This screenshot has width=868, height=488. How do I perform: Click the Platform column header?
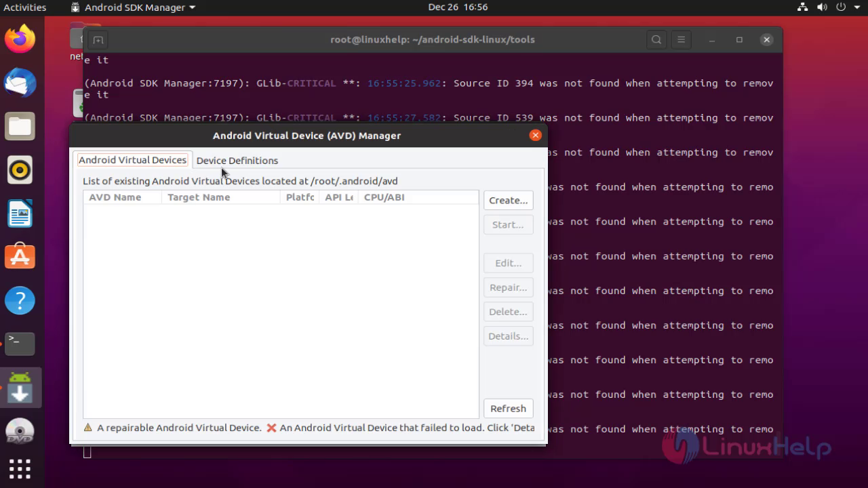299,197
